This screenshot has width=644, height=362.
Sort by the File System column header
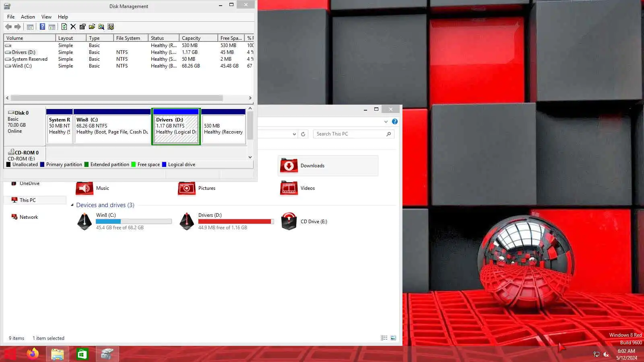(x=131, y=38)
